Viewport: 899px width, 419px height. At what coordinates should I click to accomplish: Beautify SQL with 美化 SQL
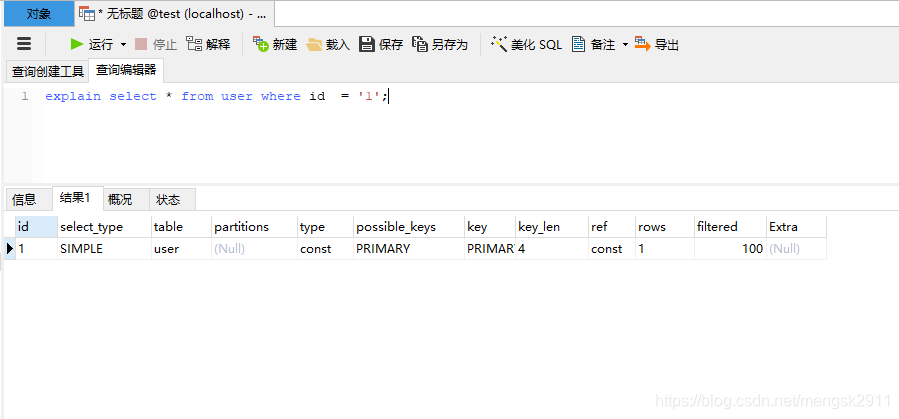click(x=527, y=44)
